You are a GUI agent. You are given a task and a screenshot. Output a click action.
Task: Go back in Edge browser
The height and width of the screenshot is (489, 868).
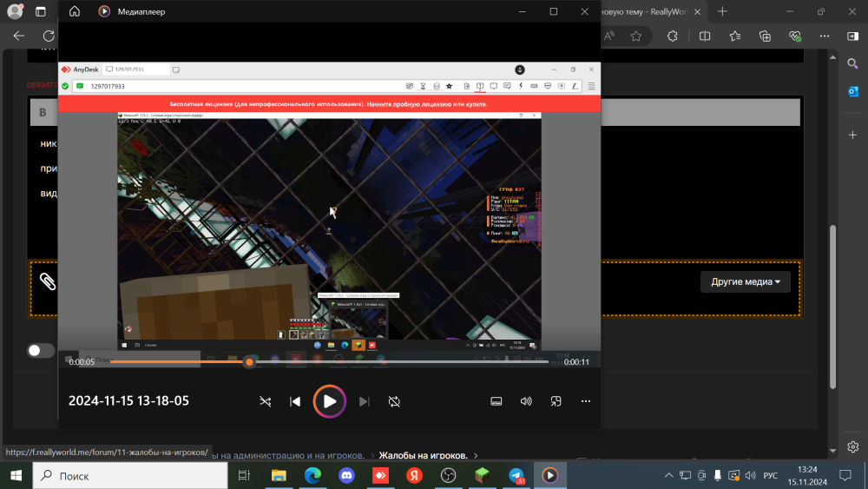coord(19,36)
